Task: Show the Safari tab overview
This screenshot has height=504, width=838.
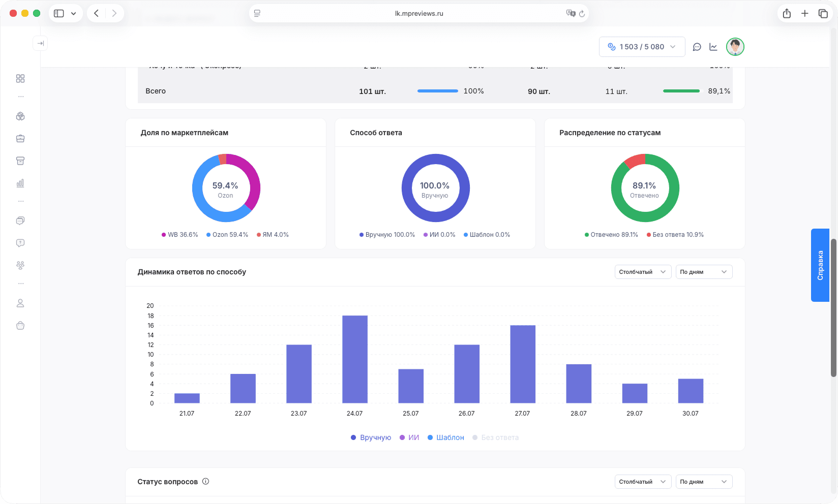Action: 823,13
